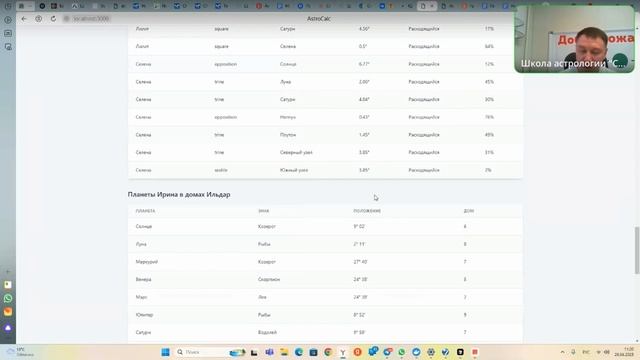This screenshot has width=640, height=360.
Task: Click 'Северный узел' in aspects table
Action: click(296, 153)
